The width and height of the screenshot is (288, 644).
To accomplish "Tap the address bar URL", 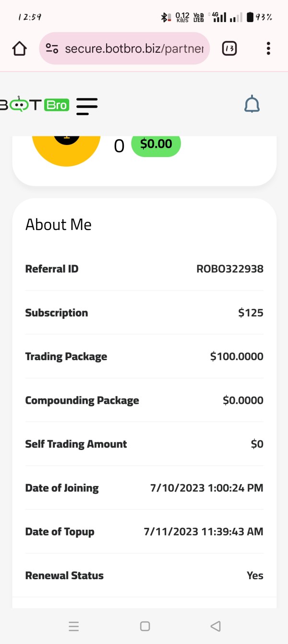I will pos(134,49).
